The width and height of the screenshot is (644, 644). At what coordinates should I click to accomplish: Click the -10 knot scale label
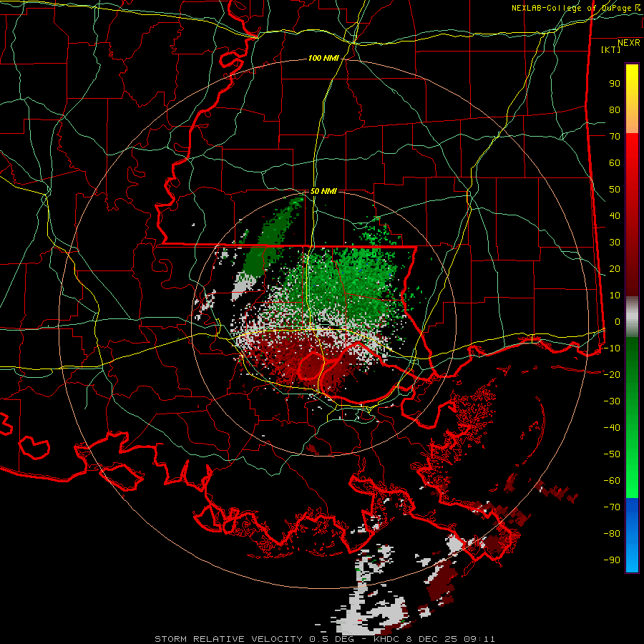[612, 348]
